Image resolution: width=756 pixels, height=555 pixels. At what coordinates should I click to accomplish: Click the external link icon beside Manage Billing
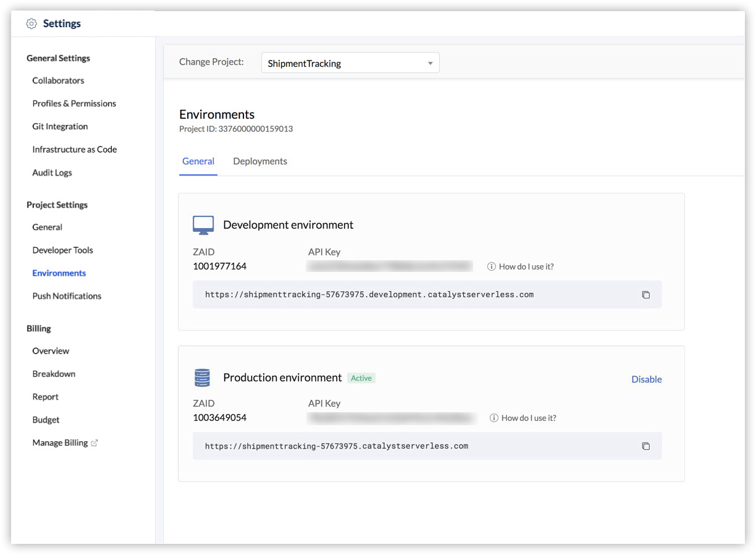[94, 443]
